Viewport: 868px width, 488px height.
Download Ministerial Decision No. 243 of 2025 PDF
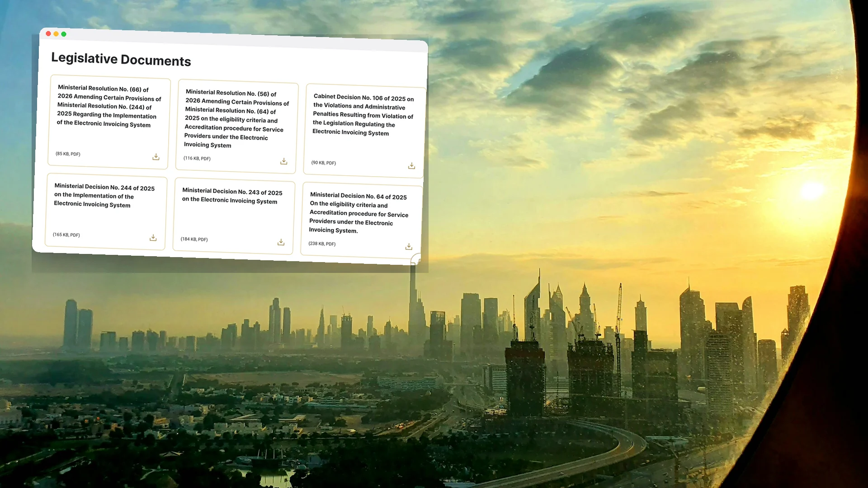tap(281, 242)
